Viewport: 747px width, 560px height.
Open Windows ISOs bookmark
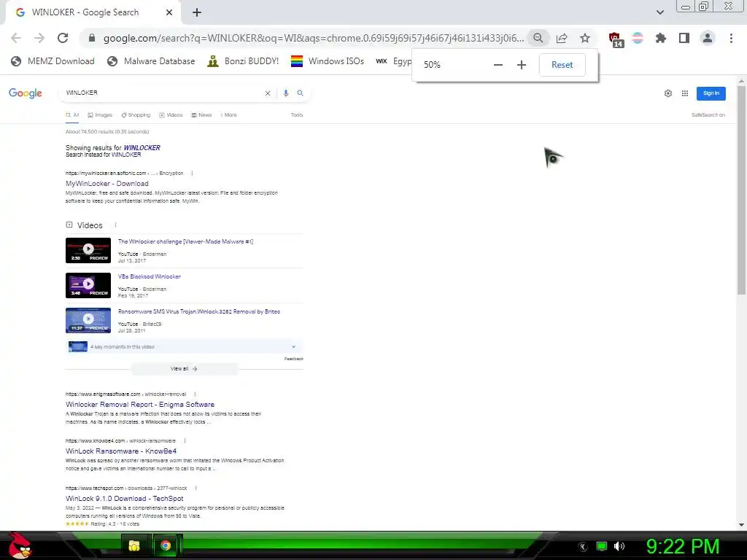coord(328,61)
